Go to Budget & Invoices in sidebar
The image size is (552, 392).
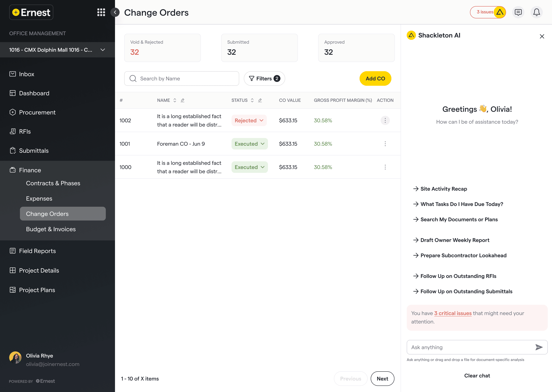coord(51,229)
